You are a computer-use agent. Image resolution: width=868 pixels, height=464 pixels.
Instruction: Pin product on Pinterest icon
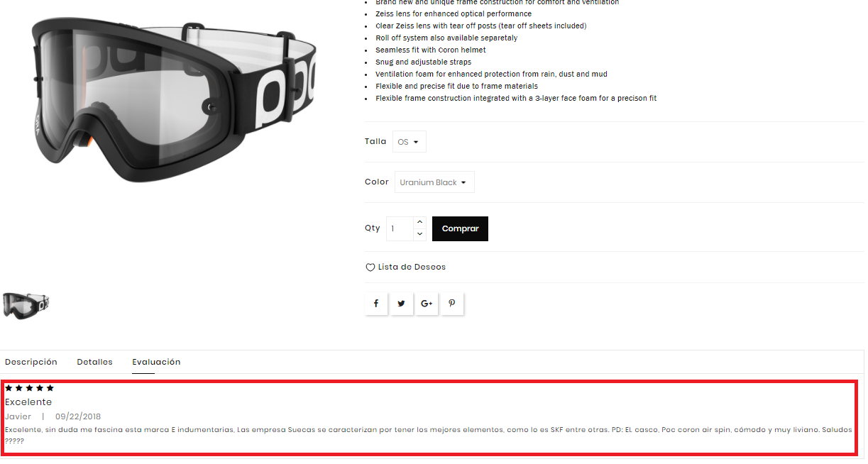tap(451, 304)
